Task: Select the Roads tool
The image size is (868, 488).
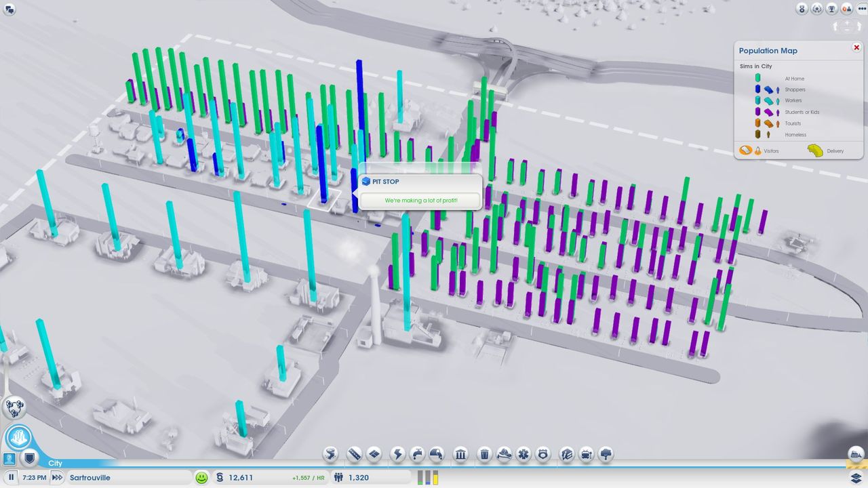Action: (x=354, y=454)
